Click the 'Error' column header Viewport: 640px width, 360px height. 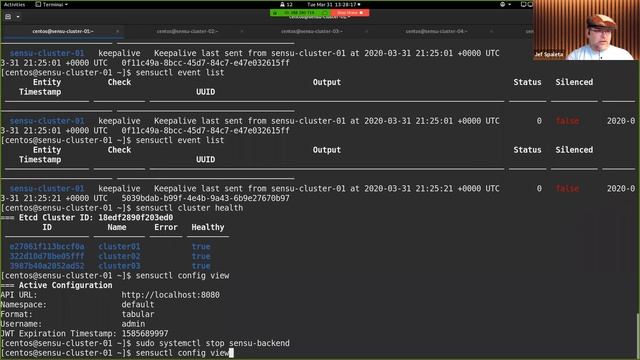click(166, 227)
